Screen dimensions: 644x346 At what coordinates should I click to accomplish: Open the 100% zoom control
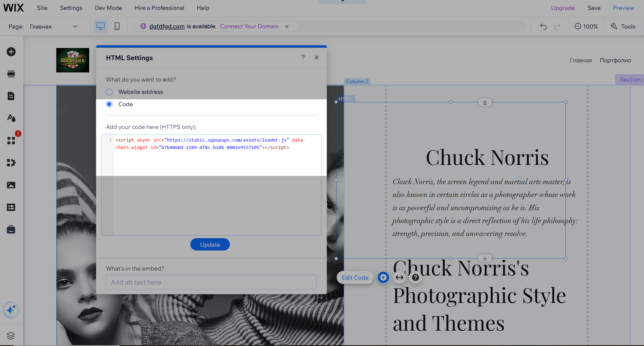[x=586, y=26]
